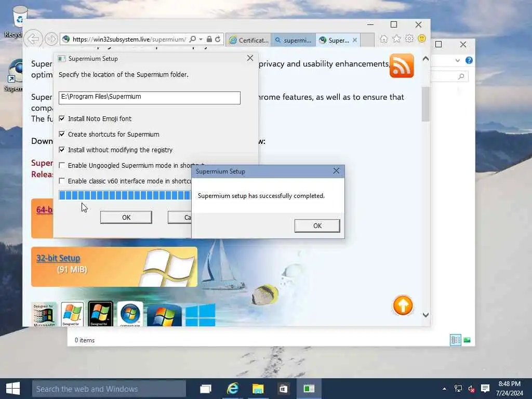Open Favorites with the star icon
532x399 pixels.
pyautogui.click(x=396, y=39)
